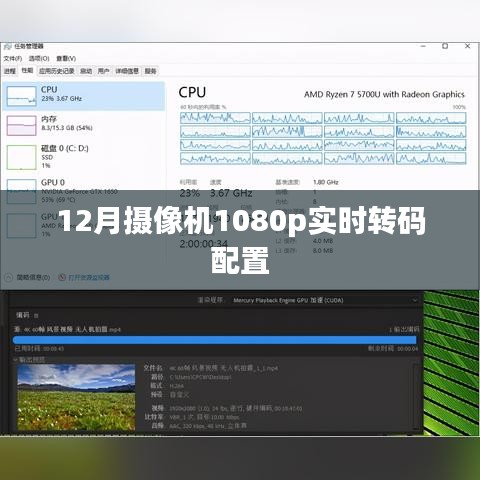Click the 磁盘 0 (C: D:) label in the sidebar
This screenshot has width=480, height=480.
tap(65, 148)
